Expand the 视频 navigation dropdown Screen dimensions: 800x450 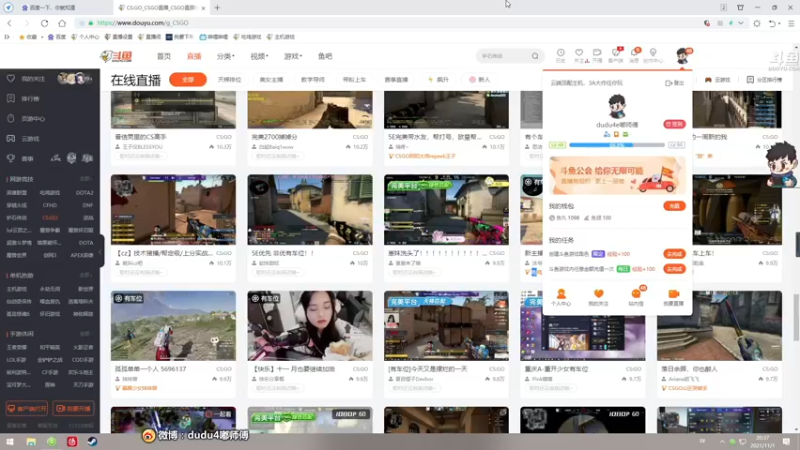[x=259, y=56]
